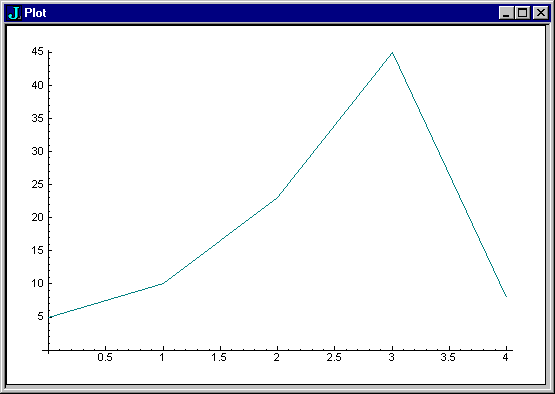The image size is (555, 394).
Task: Click the y-axis label 15
Action: [x=38, y=250]
